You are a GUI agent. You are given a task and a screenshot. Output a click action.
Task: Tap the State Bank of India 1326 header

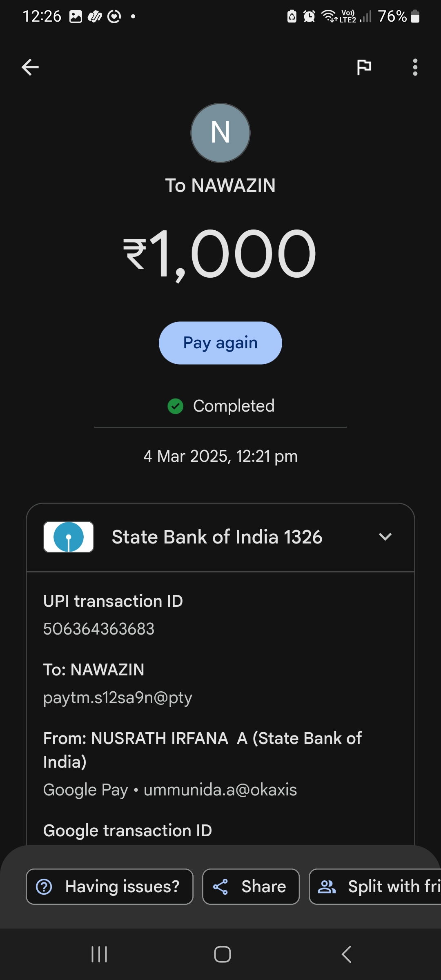(x=217, y=537)
